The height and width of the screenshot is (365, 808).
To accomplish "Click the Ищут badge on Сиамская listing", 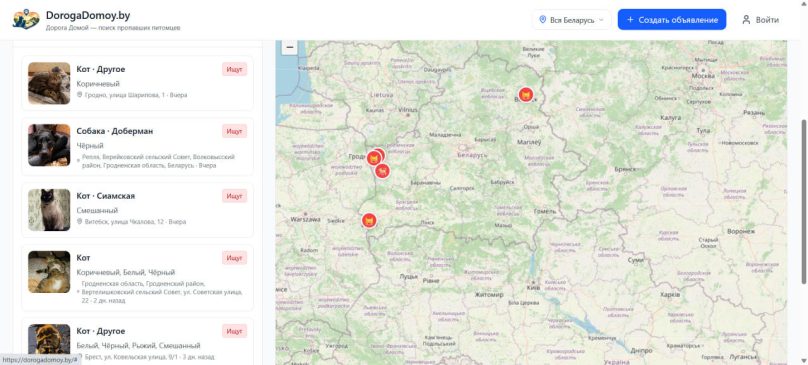I will tap(234, 196).
